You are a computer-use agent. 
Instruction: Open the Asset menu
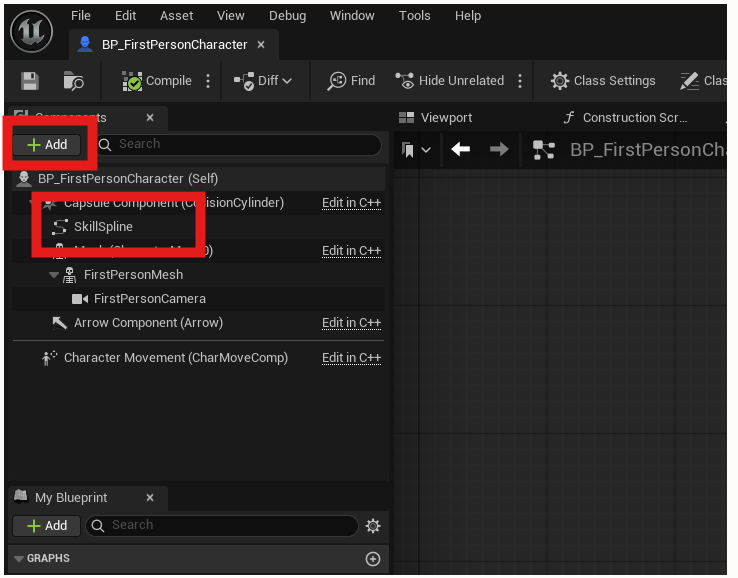177,16
